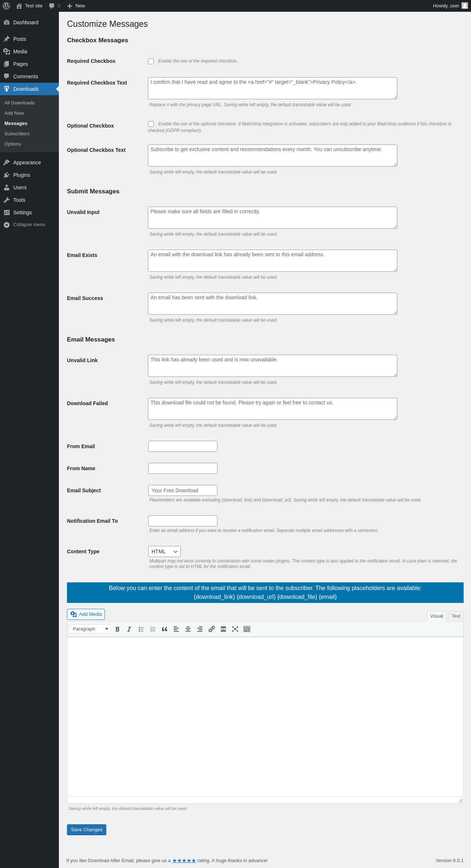Open the Subscribers submenu

(29, 134)
